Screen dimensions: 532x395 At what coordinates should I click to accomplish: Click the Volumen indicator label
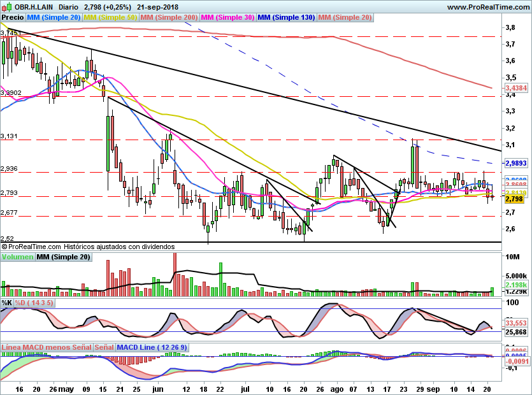(17, 257)
